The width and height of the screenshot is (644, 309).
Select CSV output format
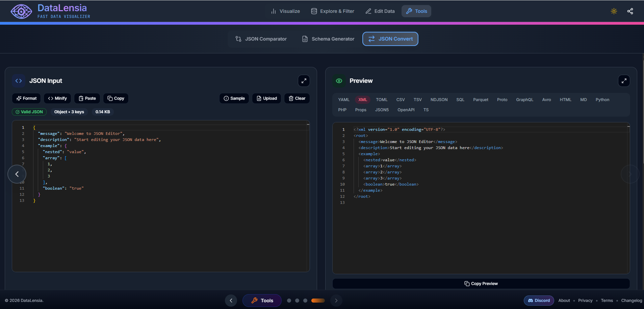point(401,100)
